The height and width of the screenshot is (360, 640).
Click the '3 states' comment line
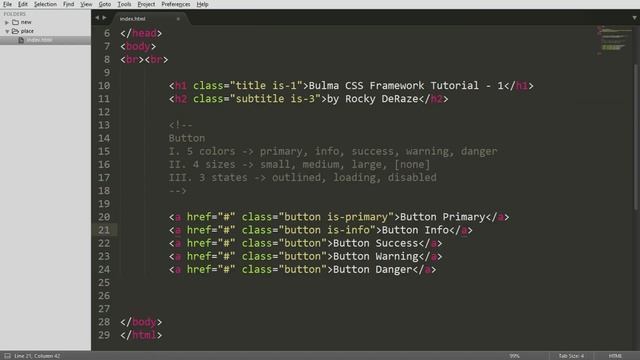pos(302,178)
